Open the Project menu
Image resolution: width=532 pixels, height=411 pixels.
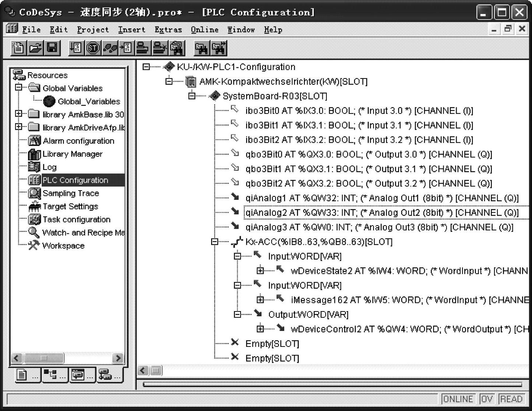93,29
